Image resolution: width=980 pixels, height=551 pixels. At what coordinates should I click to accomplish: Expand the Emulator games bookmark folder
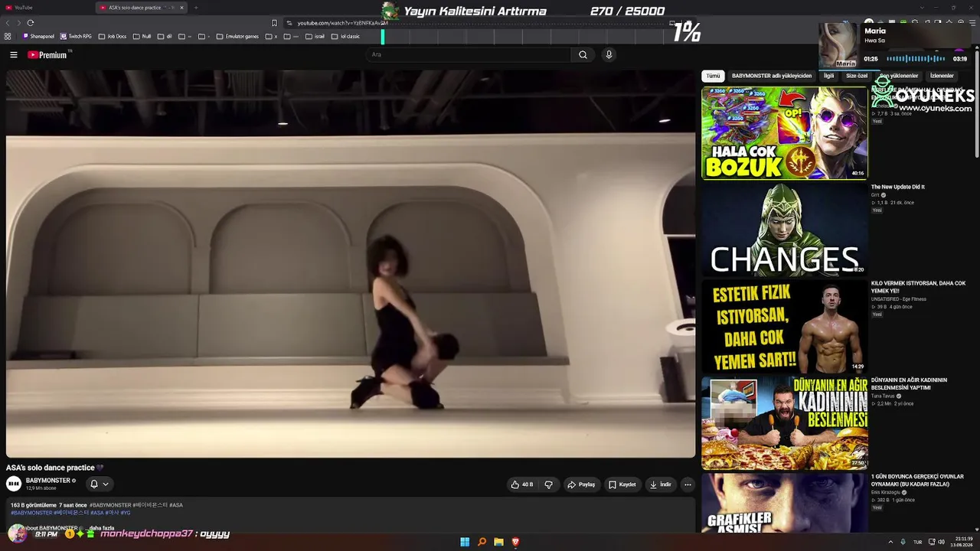[237, 36]
